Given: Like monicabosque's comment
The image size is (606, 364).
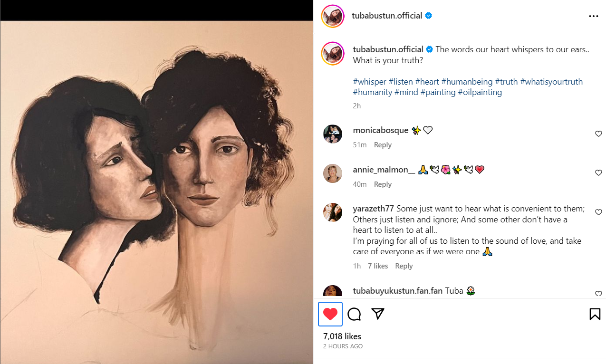Looking at the screenshot, I should tap(598, 134).
